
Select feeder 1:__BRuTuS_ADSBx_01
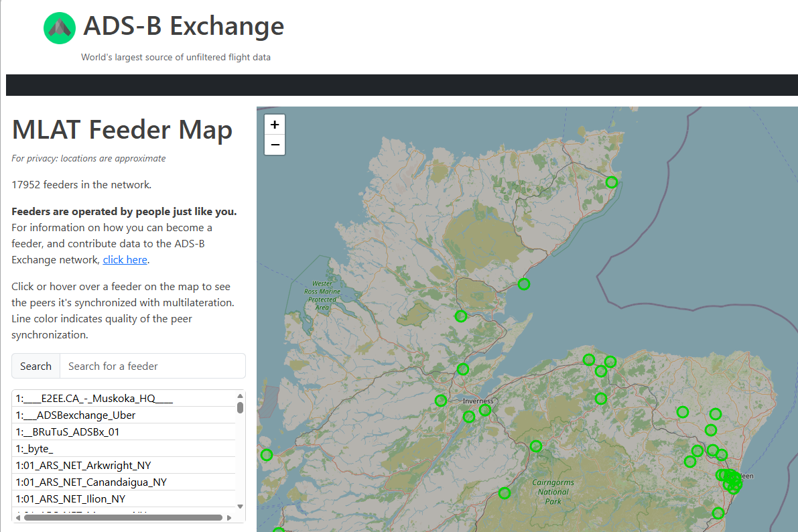point(124,431)
